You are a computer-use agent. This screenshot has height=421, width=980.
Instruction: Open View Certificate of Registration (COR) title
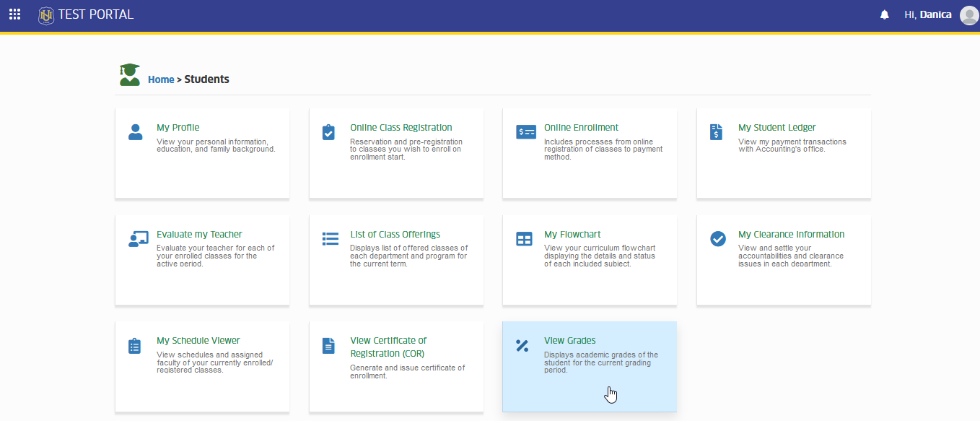pyautogui.click(x=388, y=347)
